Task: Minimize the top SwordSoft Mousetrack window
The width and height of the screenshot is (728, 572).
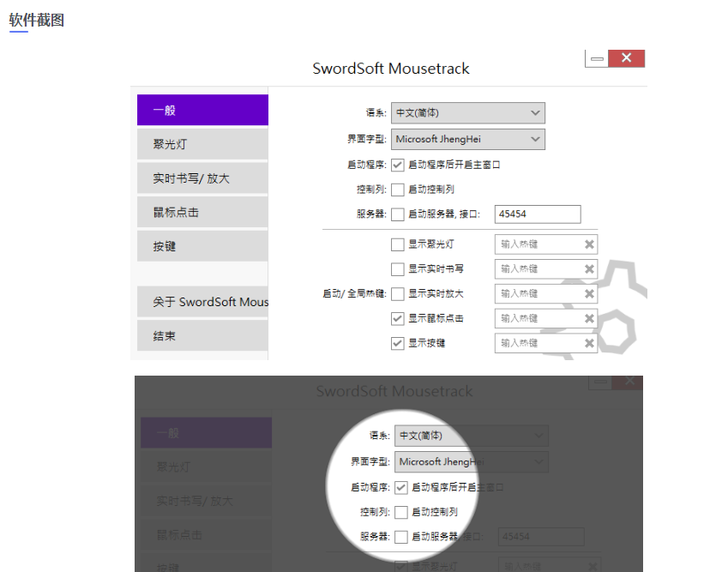Action: click(x=597, y=58)
